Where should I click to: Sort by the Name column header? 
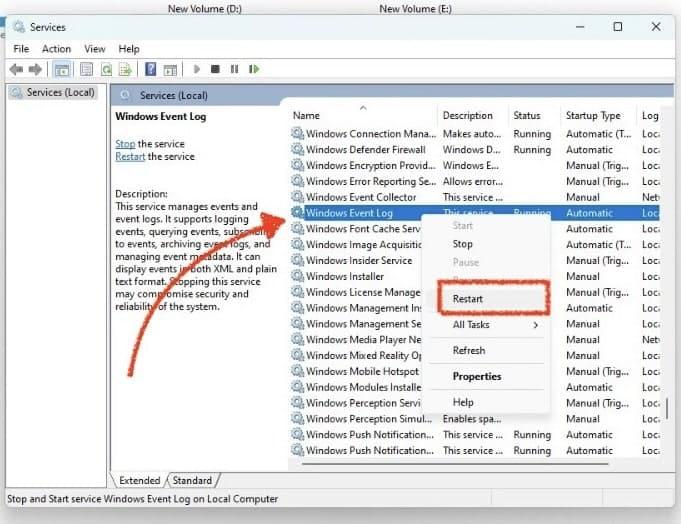click(x=364, y=115)
